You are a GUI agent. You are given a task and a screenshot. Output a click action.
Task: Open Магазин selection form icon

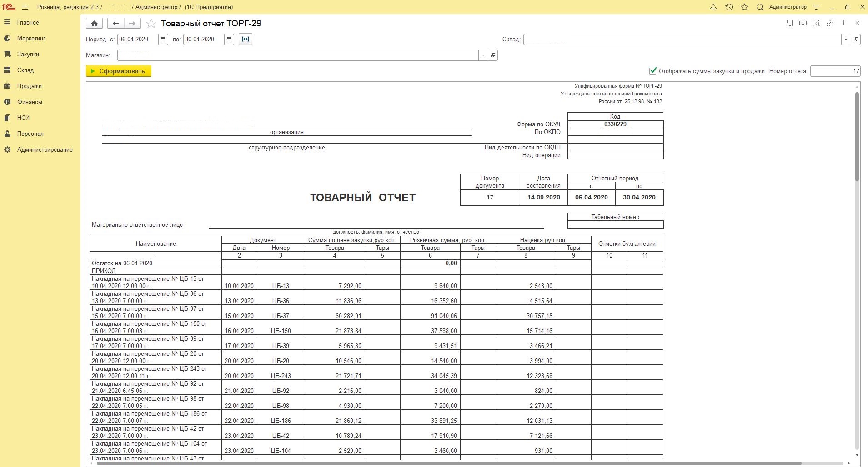tap(493, 55)
